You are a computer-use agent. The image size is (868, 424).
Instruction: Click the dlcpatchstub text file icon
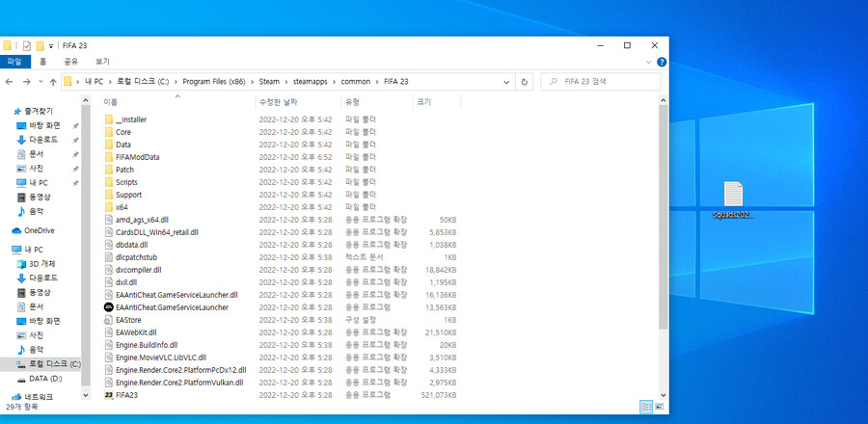pyautogui.click(x=108, y=257)
